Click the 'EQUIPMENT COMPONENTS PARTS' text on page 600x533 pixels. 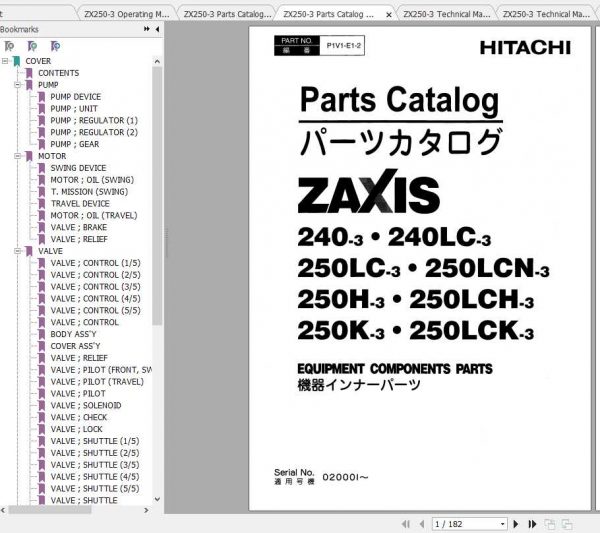coord(395,369)
